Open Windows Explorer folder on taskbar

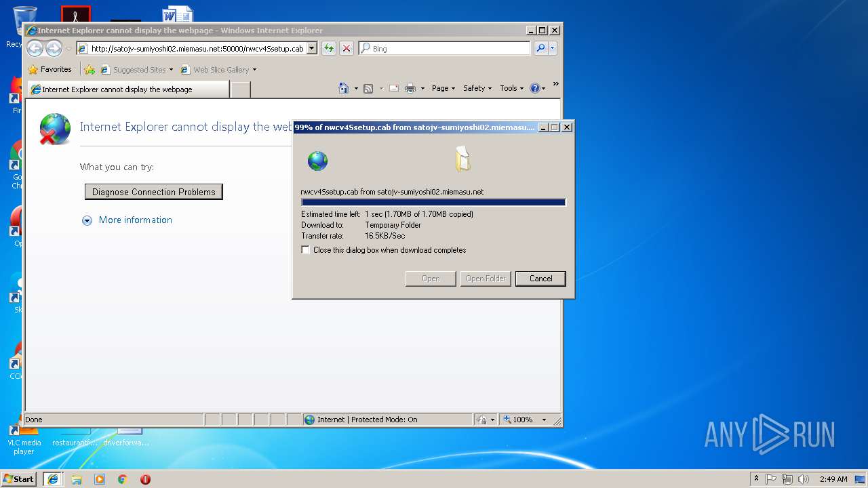[x=77, y=479]
